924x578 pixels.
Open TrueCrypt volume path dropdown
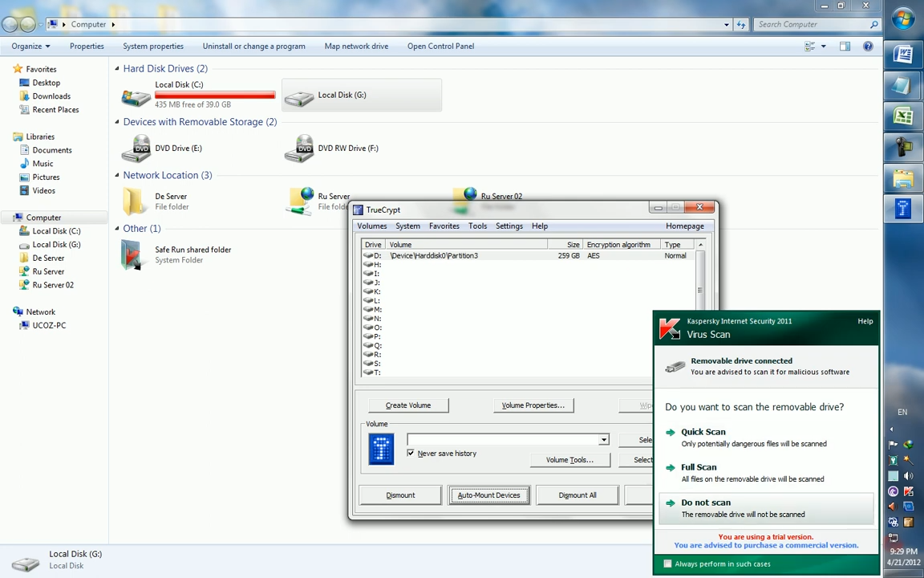click(x=603, y=439)
